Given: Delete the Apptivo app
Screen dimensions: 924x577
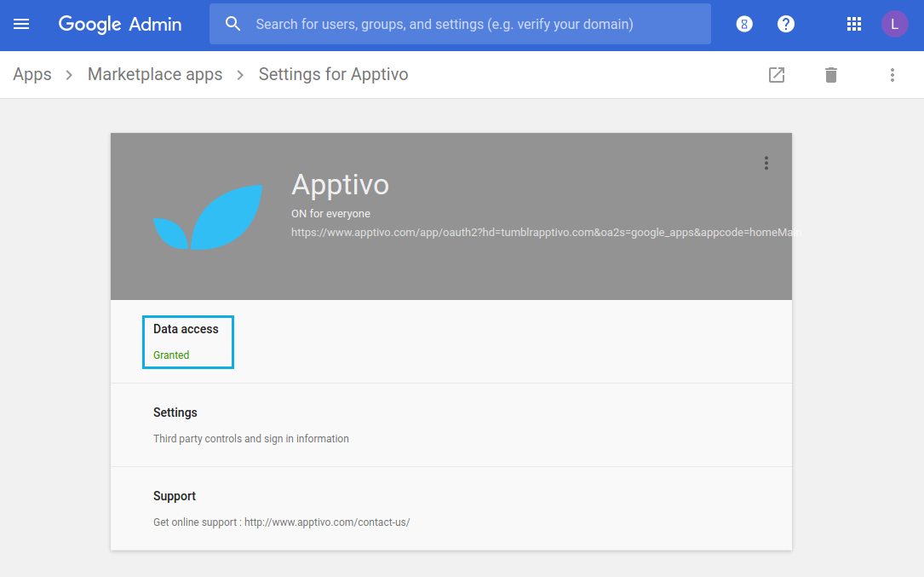Looking at the screenshot, I should coord(830,75).
